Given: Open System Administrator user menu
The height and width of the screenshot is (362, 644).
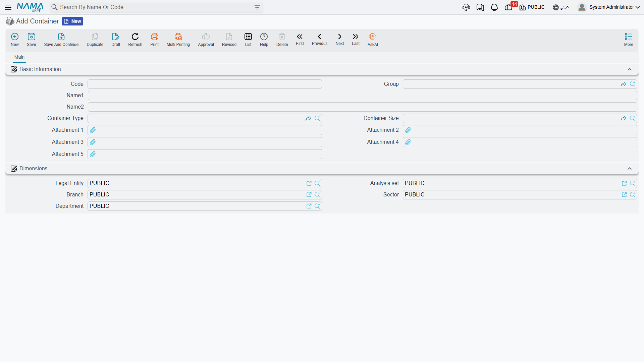Looking at the screenshot, I should [609, 7].
